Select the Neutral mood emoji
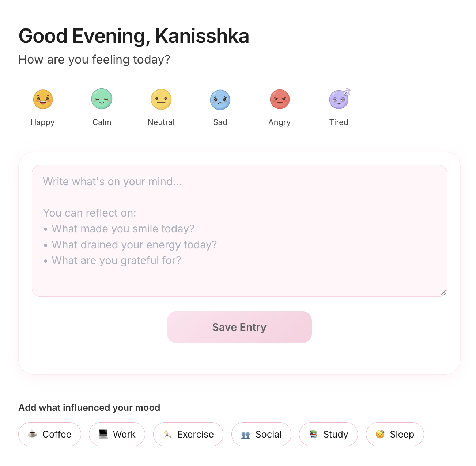This screenshot has height=466, width=476. 161,99
